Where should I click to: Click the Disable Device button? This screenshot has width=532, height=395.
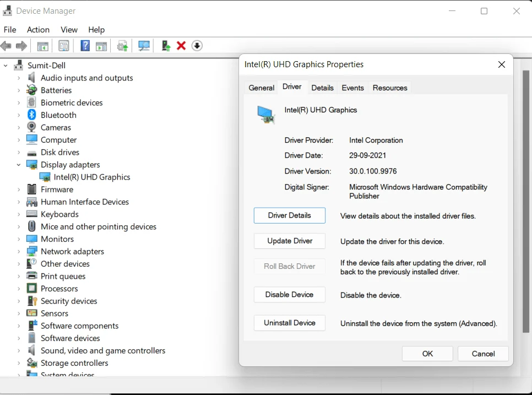[290, 294]
